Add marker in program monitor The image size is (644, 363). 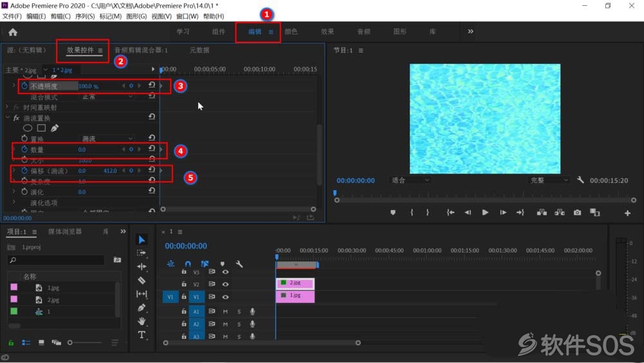click(x=393, y=213)
